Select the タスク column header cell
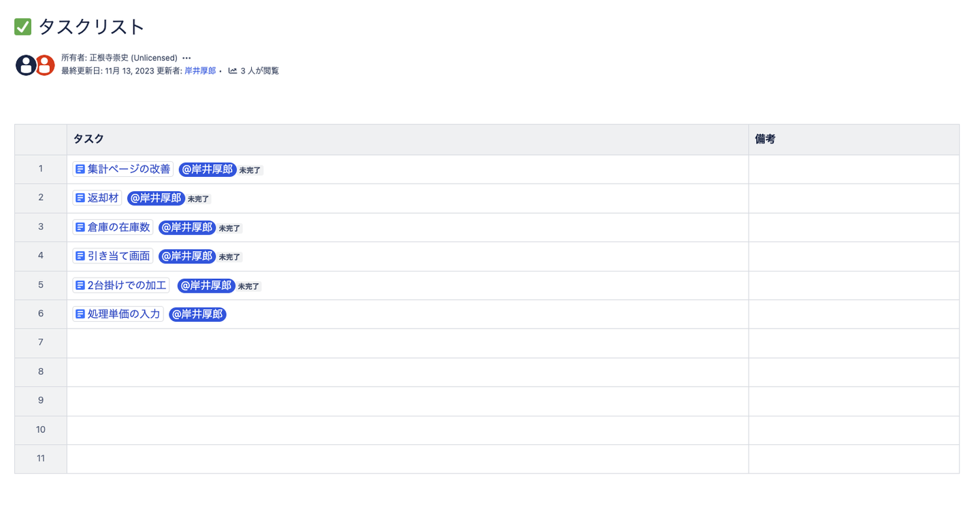 (407, 139)
